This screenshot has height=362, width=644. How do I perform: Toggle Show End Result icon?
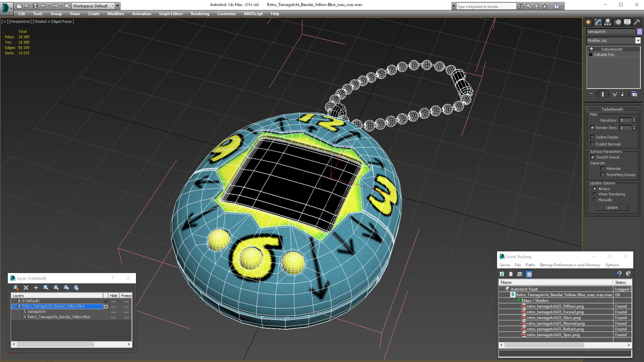pos(603,94)
